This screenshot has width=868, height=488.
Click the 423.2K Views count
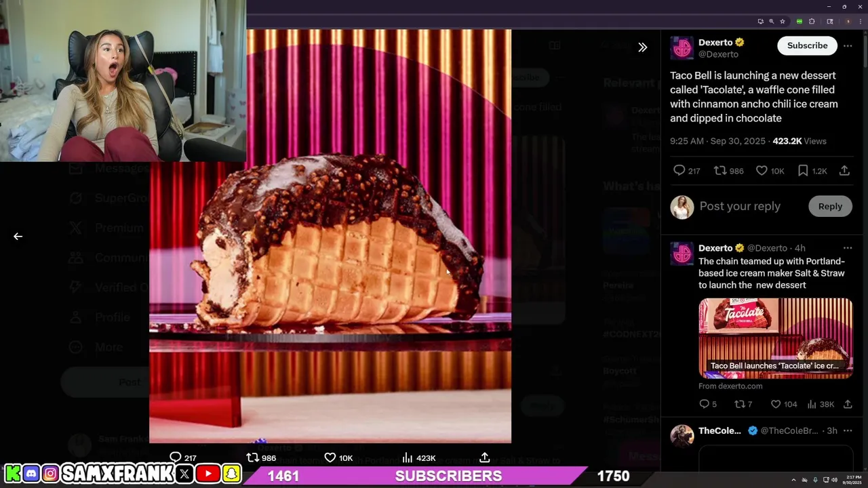point(800,141)
